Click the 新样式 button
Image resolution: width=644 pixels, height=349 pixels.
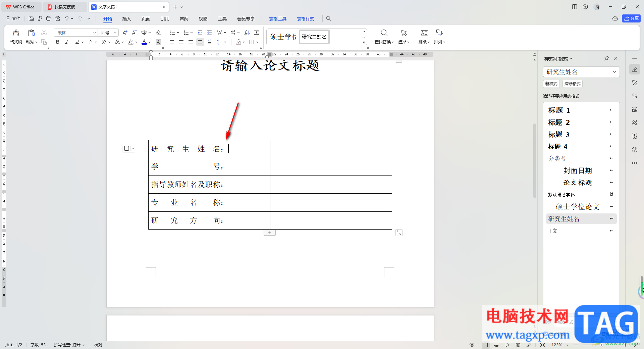(551, 84)
